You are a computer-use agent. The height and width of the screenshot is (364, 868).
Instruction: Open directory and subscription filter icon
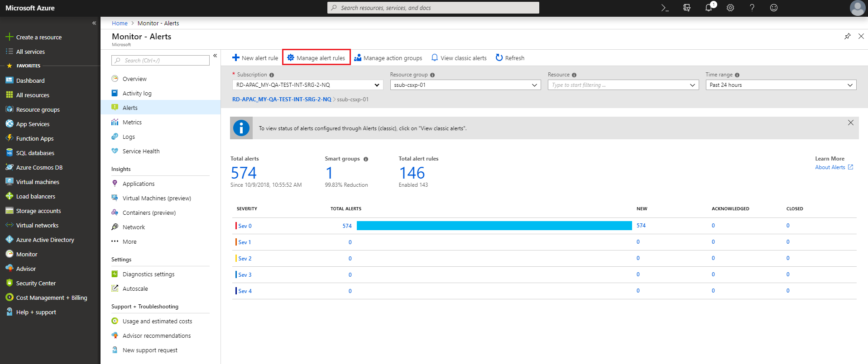pos(687,8)
